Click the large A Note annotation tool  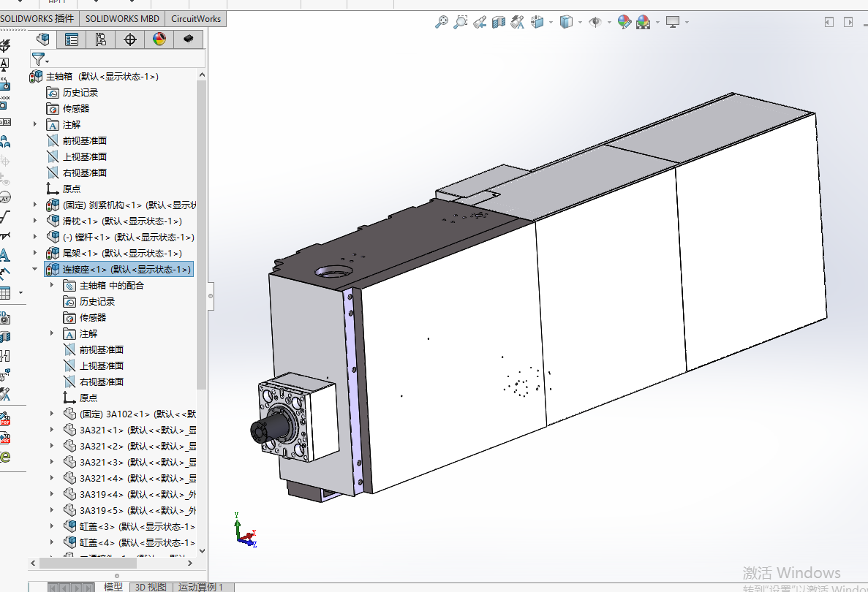pos(4,255)
